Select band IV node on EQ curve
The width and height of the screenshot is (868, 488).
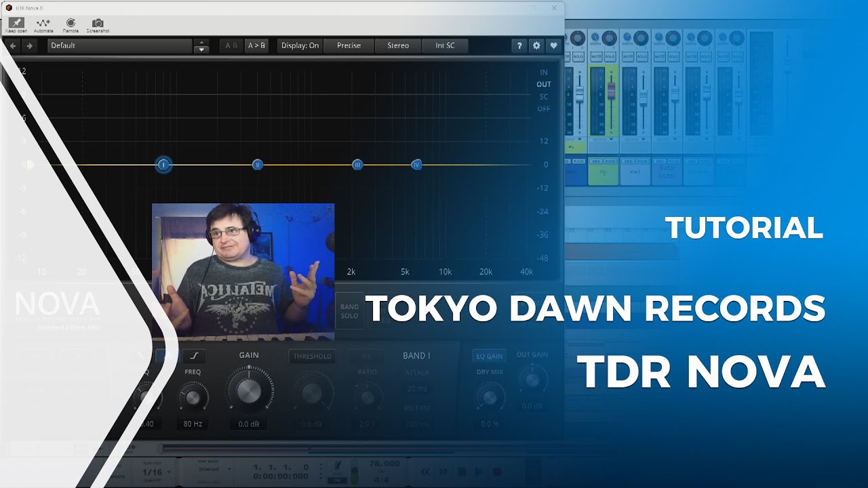coord(417,165)
